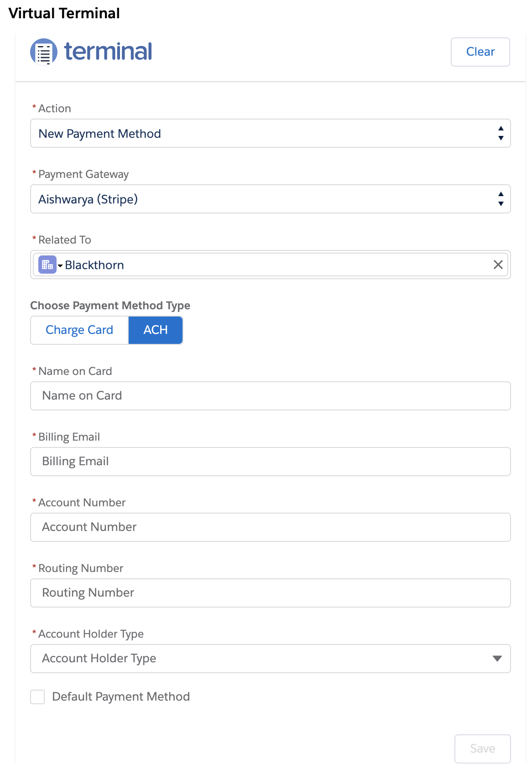
Task: Click the Action select stepper arrows
Action: pyautogui.click(x=501, y=133)
